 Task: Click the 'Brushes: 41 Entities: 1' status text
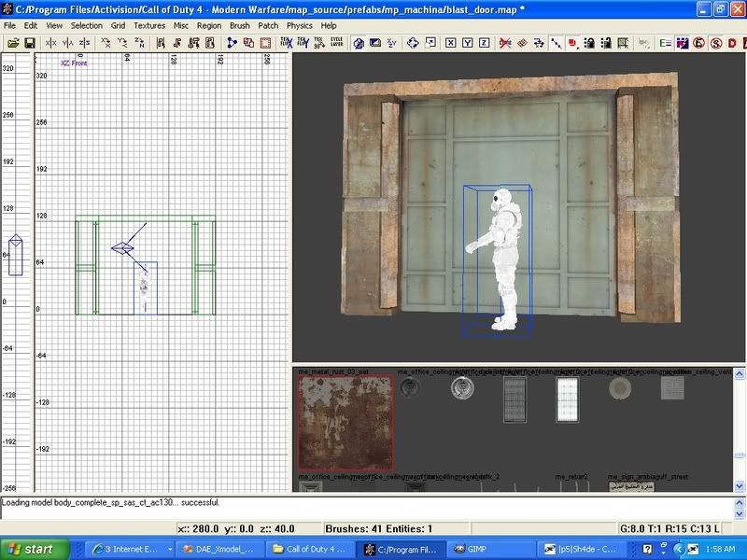tap(379, 529)
